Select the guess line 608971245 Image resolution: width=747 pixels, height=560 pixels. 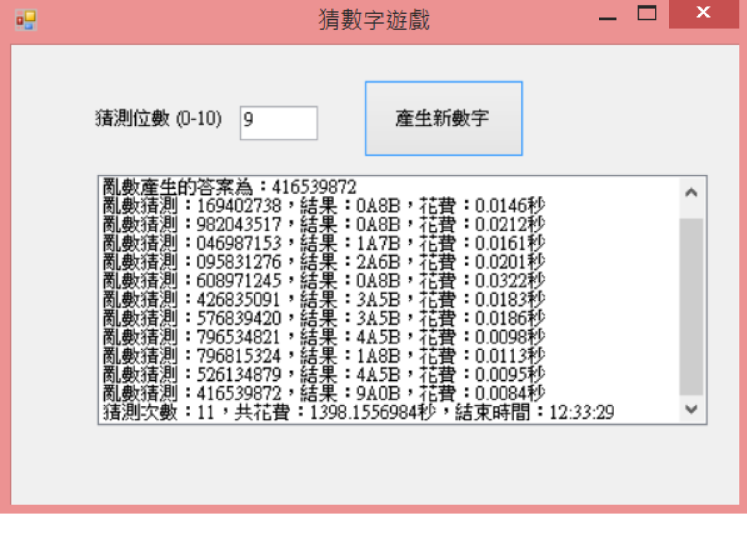click(324, 280)
